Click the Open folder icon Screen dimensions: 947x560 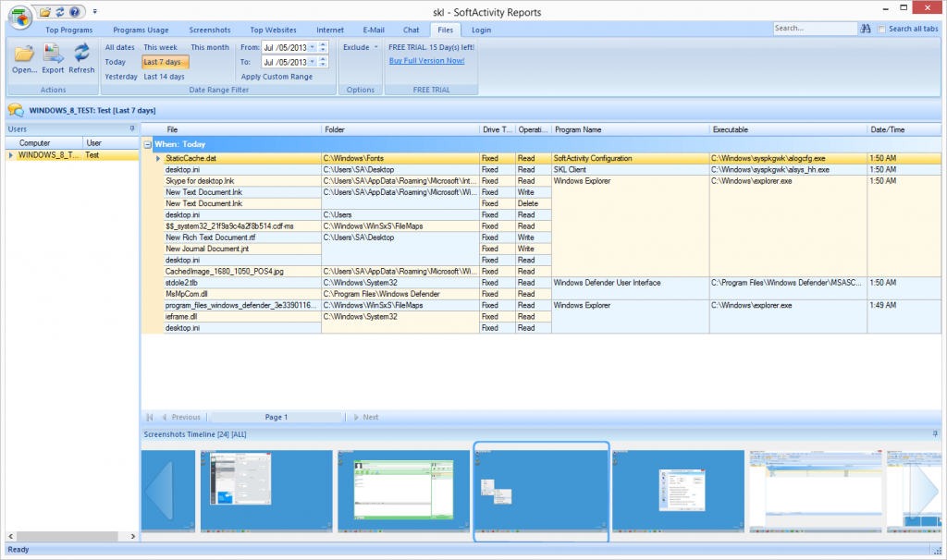pyautogui.click(x=24, y=55)
